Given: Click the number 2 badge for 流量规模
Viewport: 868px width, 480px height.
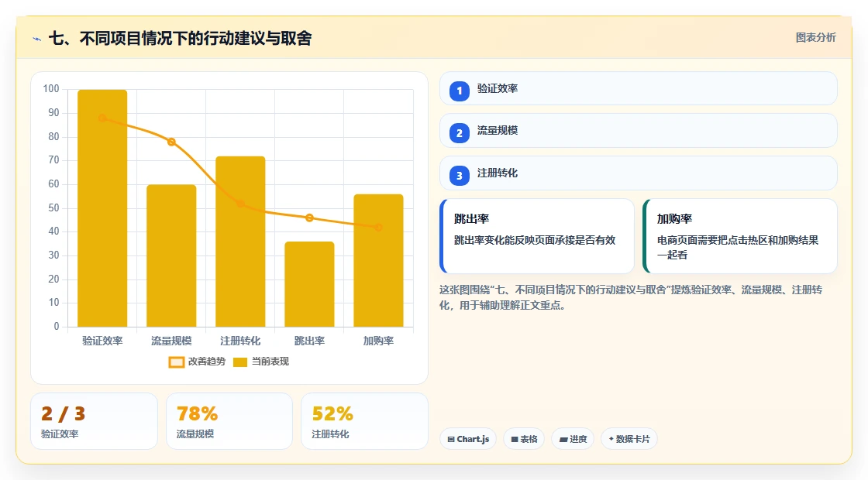Looking at the screenshot, I should [x=459, y=132].
